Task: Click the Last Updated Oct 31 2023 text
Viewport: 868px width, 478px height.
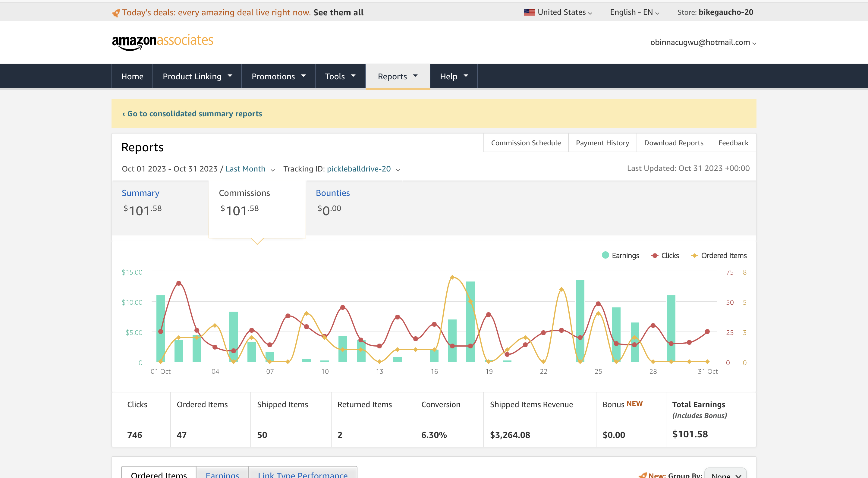Action: pos(688,168)
